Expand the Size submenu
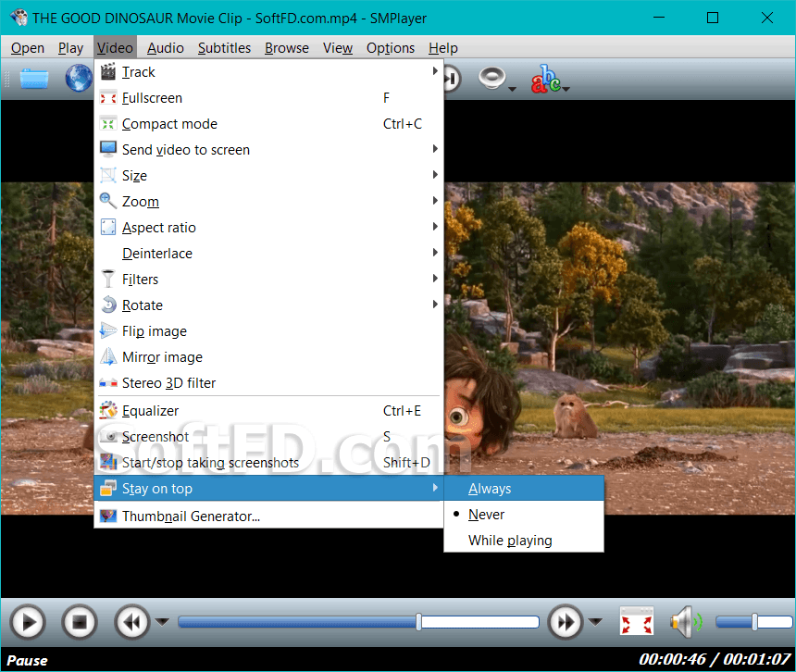The image size is (796, 672). click(268, 176)
